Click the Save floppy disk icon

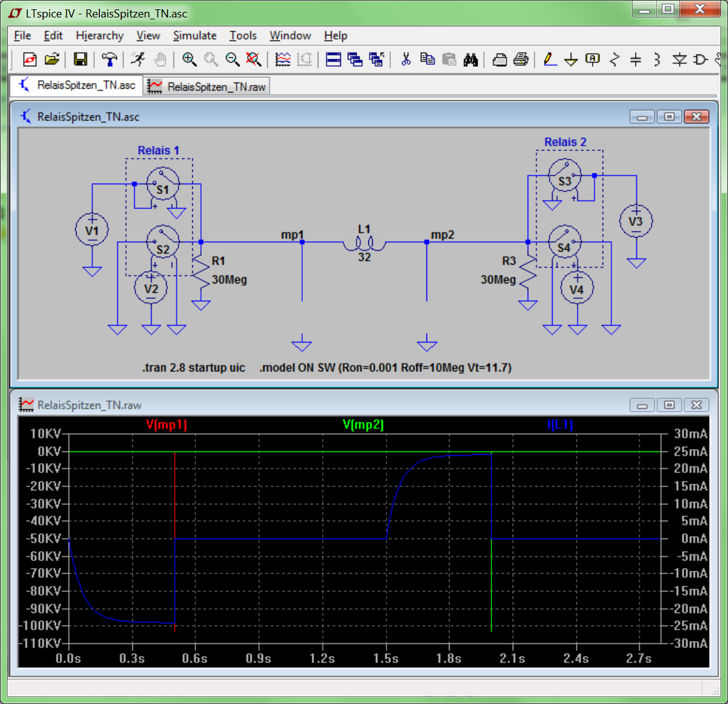click(80, 59)
